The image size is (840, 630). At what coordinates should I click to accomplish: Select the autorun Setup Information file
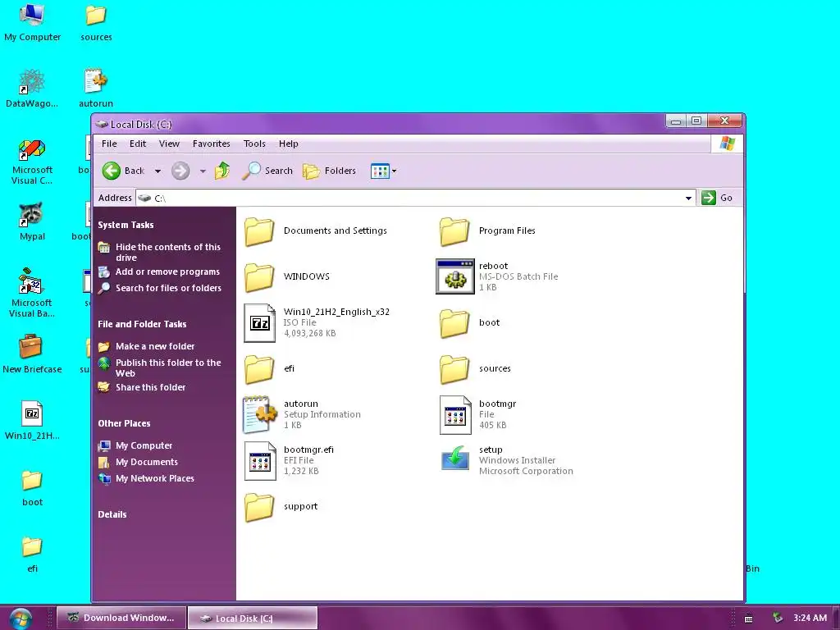click(302, 414)
